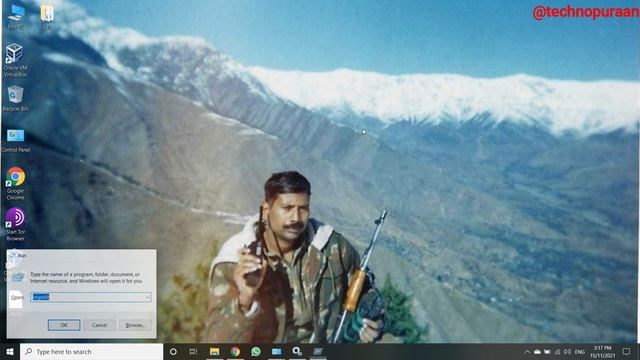
Task: Click the Type here to search box
Action: (91, 351)
